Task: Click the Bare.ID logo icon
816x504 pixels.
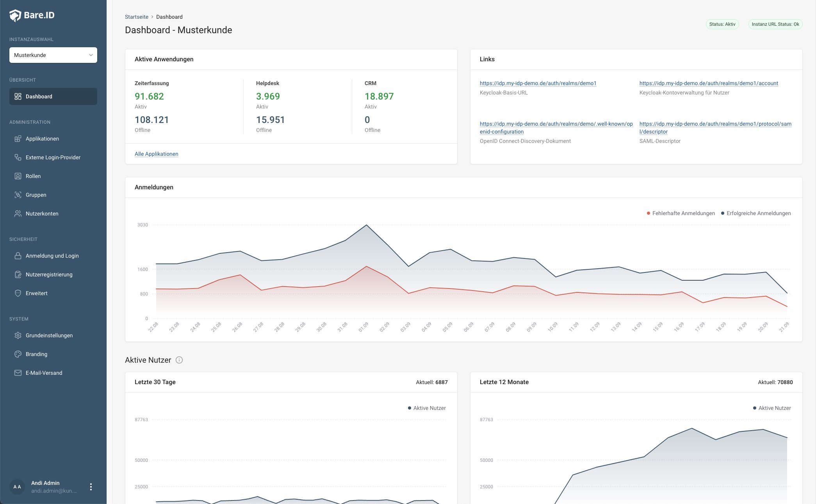Action: 15,15
